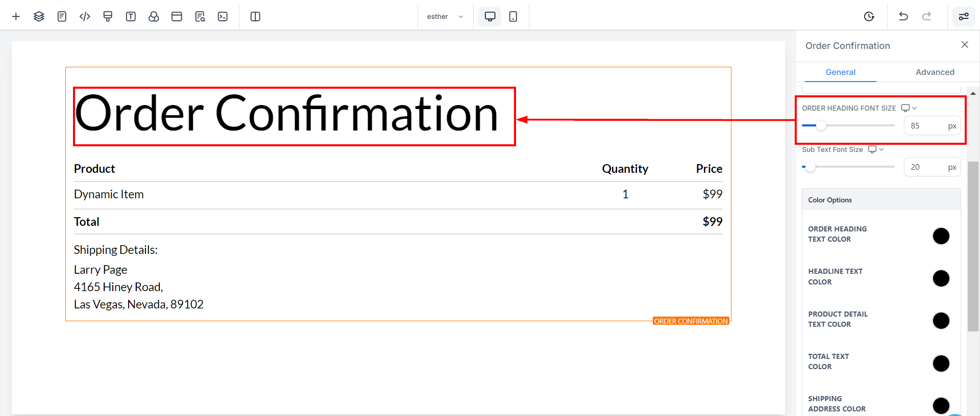Click the settings panel scroll up arrow
980x416 pixels.
click(x=973, y=93)
